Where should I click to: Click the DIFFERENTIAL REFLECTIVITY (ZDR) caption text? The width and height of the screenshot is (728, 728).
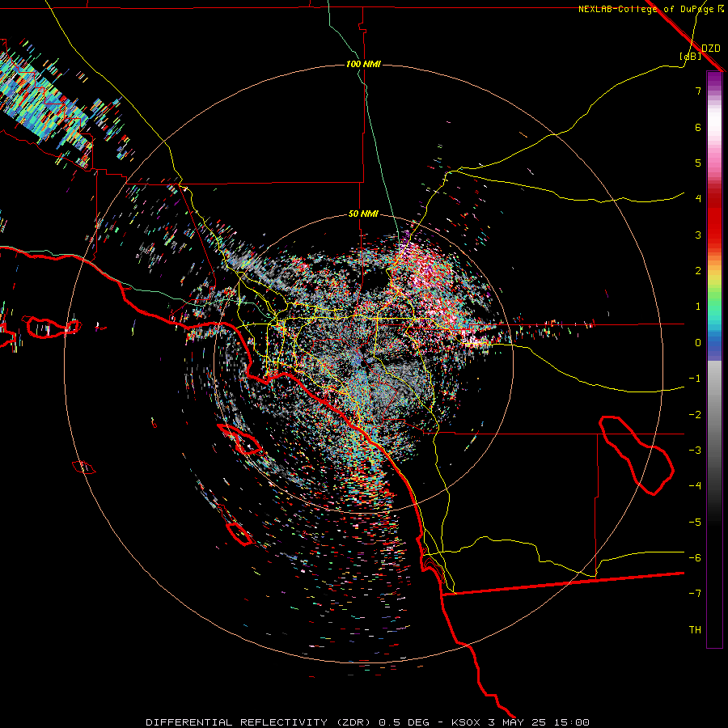click(x=259, y=722)
